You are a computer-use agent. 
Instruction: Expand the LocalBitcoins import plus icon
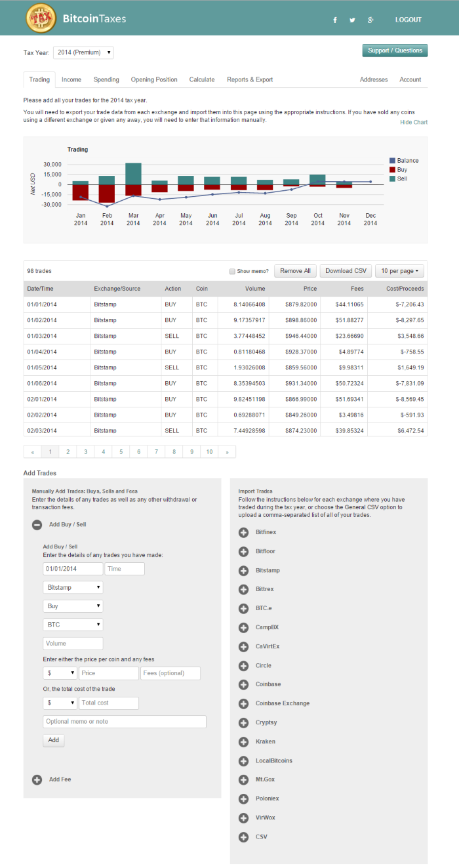click(244, 760)
